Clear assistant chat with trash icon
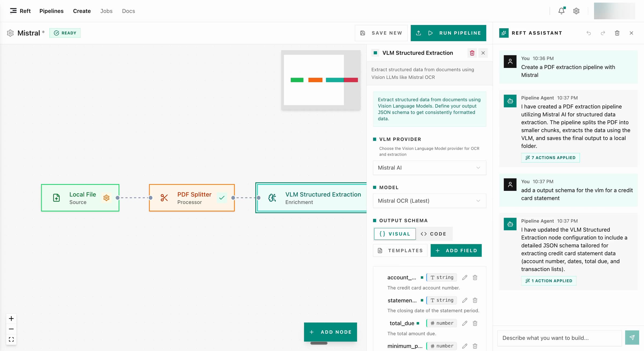 (617, 33)
